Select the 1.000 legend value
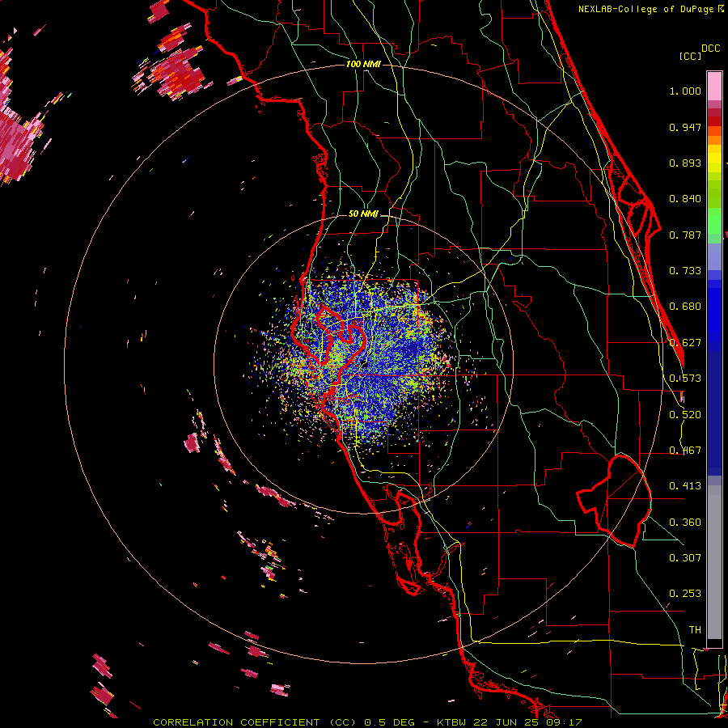Screen dimensions: 728x728 [685, 91]
